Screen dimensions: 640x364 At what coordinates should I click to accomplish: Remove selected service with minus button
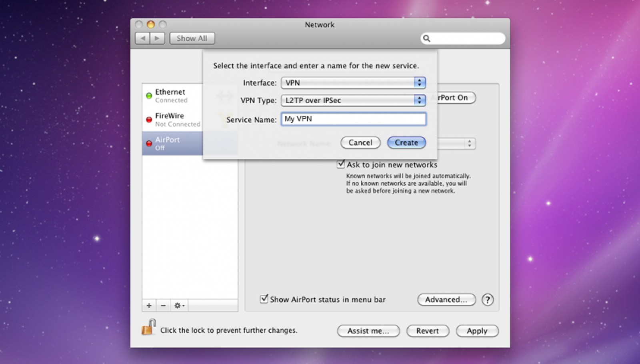click(x=163, y=306)
